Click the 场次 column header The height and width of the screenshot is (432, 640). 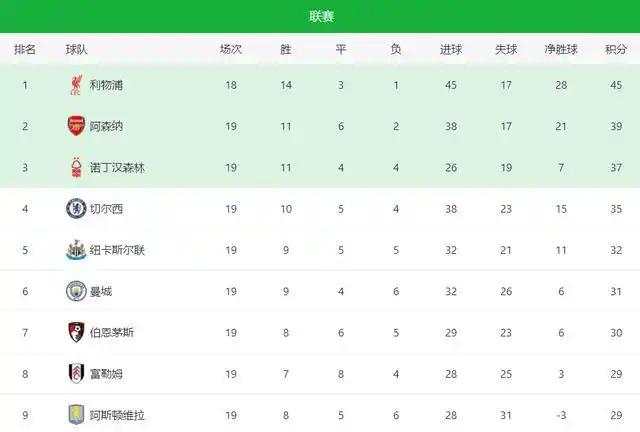[x=231, y=49]
